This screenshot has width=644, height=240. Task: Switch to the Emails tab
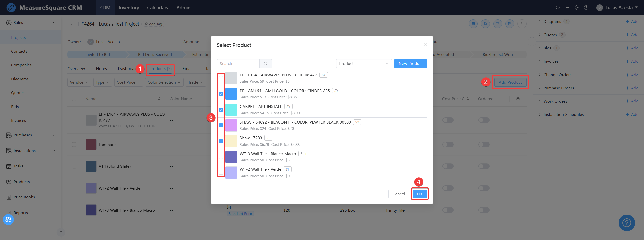point(188,69)
